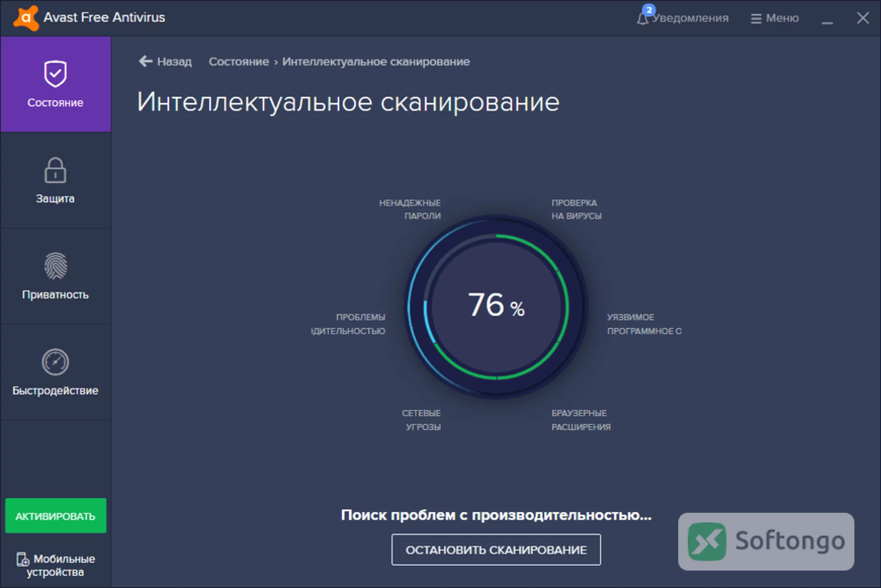Click the ПРОБЛЕМЫ с производительностью label left of circle
This screenshot has height=588, width=881.
click(x=348, y=324)
